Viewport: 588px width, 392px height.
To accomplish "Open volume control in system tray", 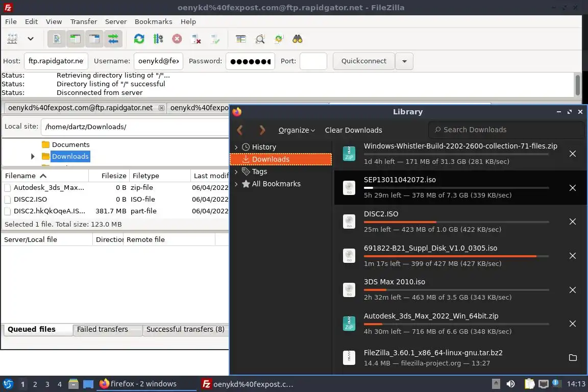I will pyautogui.click(x=510, y=384).
